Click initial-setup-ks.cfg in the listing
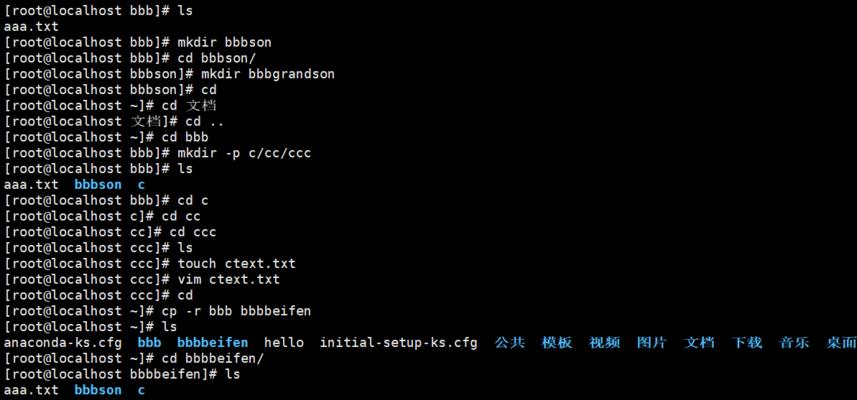 tap(398, 343)
